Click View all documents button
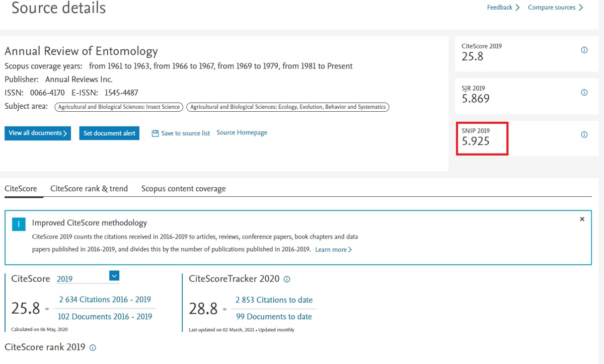 click(x=38, y=133)
